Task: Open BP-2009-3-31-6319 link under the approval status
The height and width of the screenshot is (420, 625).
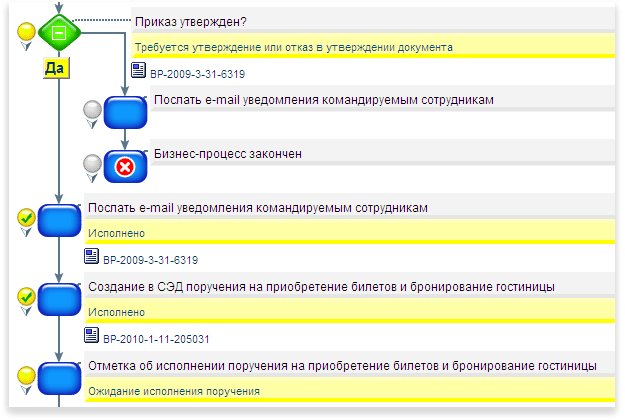Action: (x=197, y=73)
